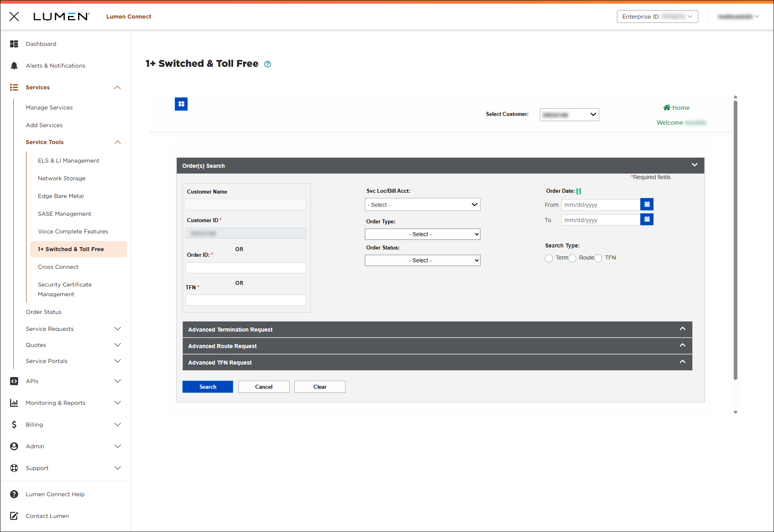The width and height of the screenshot is (774, 532).
Task: Open Manage Services menu item
Action: (x=49, y=107)
